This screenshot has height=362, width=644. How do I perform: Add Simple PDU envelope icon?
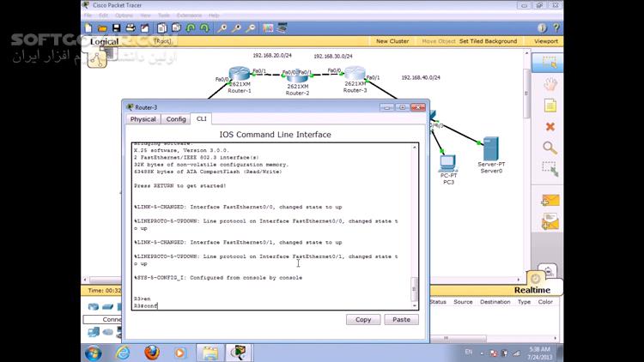tap(550, 201)
